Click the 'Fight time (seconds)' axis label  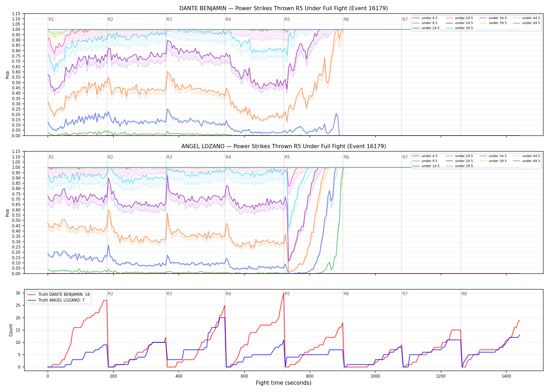[284, 383]
